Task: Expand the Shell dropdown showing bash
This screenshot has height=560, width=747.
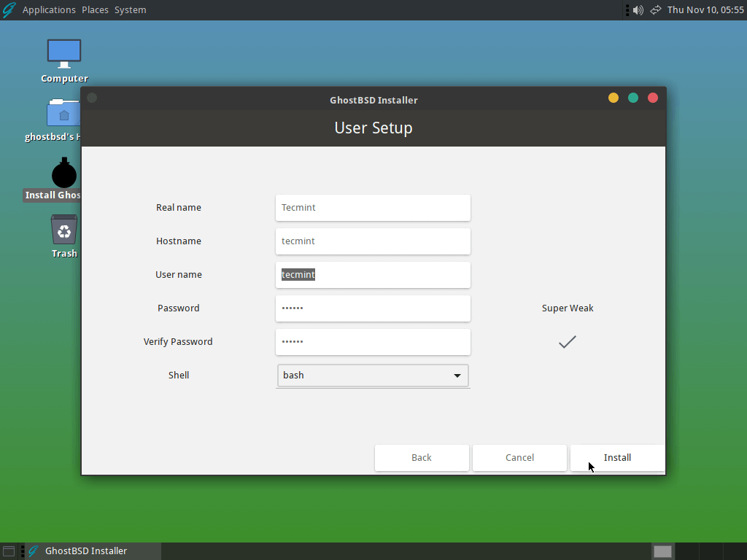Action: (x=373, y=376)
